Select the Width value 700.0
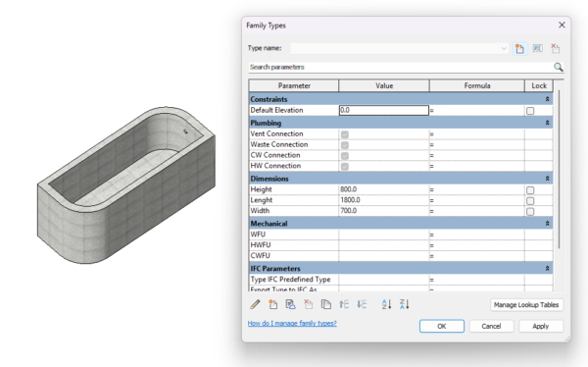This screenshot has width=588, height=367. coord(348,211)
